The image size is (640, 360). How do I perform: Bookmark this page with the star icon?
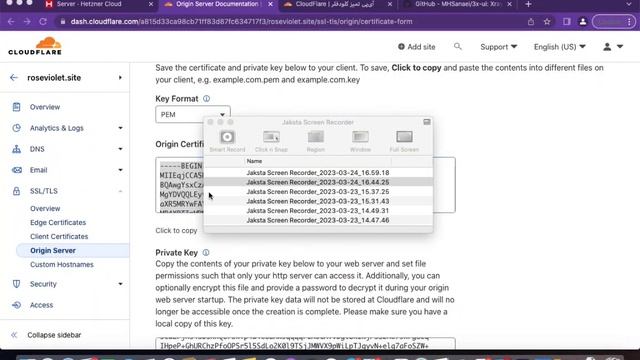(547, 22)
